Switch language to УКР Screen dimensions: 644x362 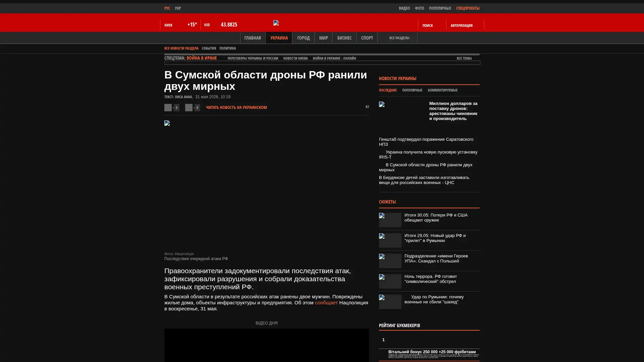[178, 8]
